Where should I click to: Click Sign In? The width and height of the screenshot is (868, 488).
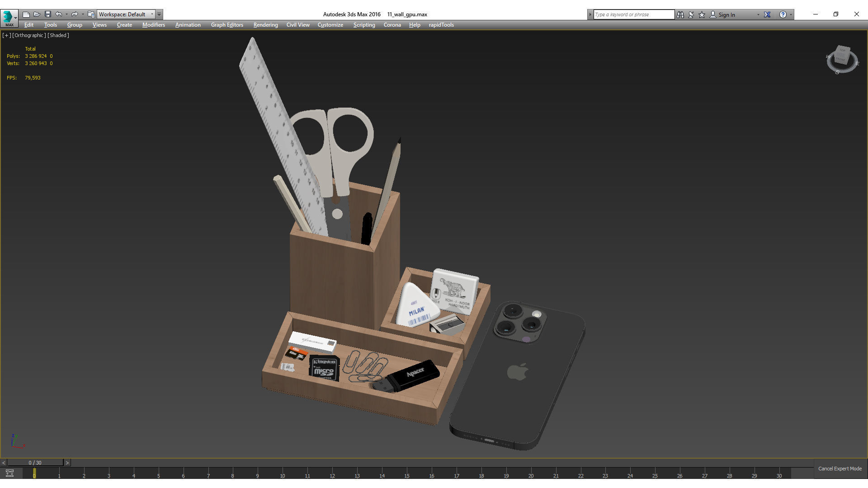(x=726, y=14)
